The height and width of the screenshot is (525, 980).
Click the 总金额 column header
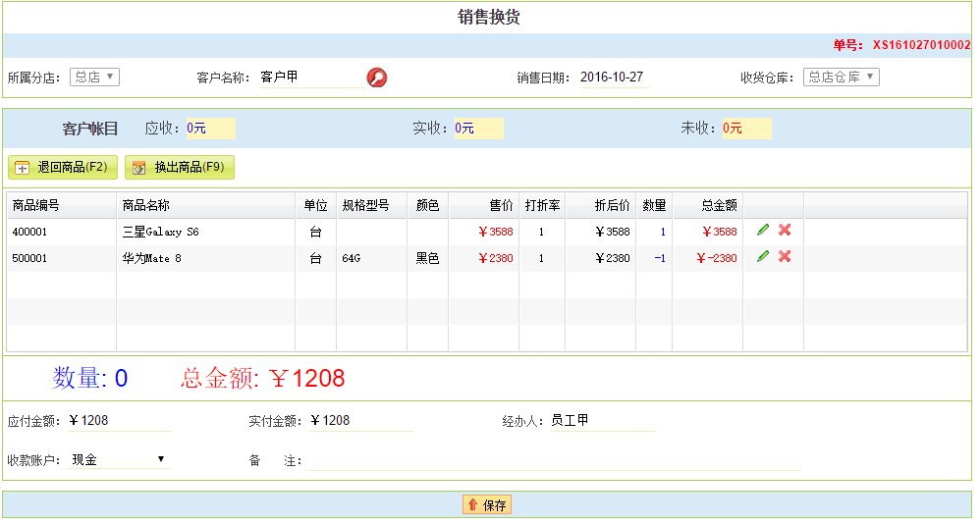[x=719, y=205]
